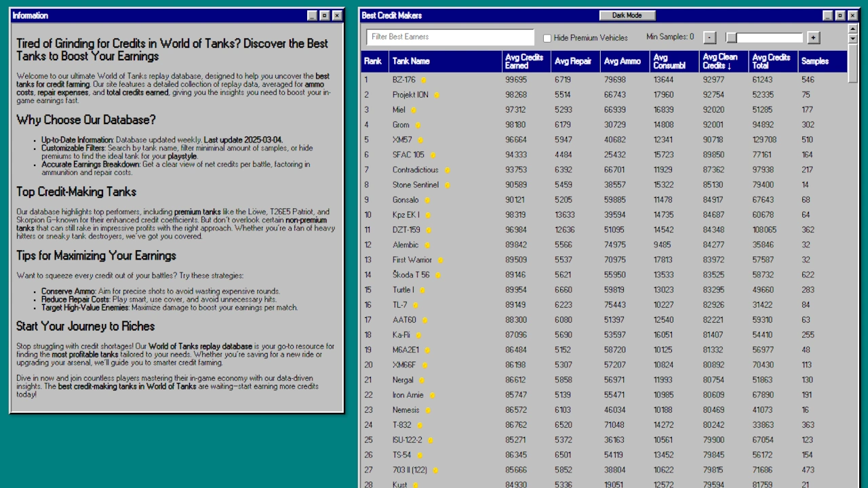The width and height of the screenshot is (868, 488).
Task: Click Avg Ammo value 30729 for Grom
Action: click(x=614, y=125)
